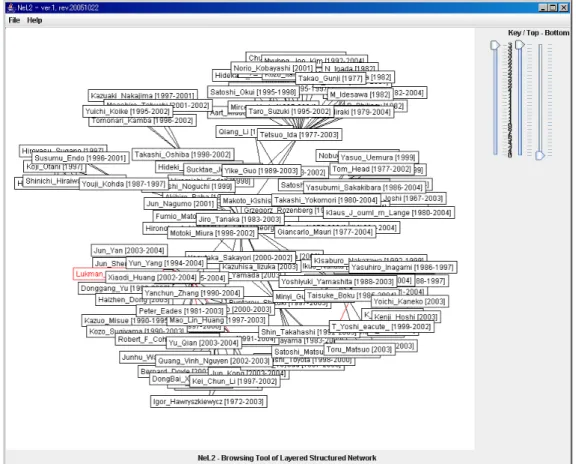Select node Takao_Gunji [1977]
Viewport: 576px width, 464px height.
[x=330, y=78]
